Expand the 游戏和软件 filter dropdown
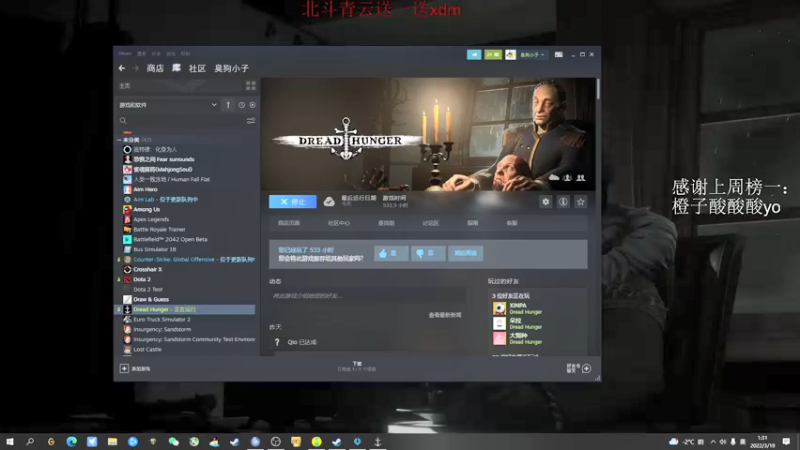800x450 pixels. [168, 105]
